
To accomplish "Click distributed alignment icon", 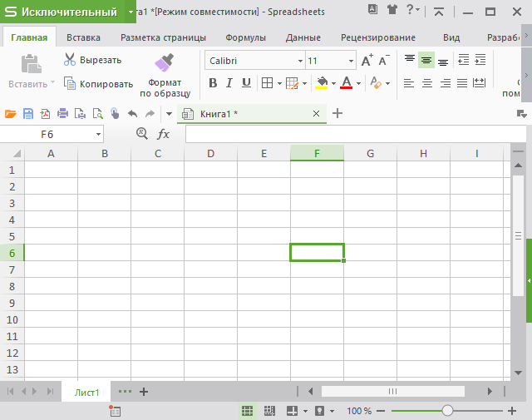I will (479, 83).
